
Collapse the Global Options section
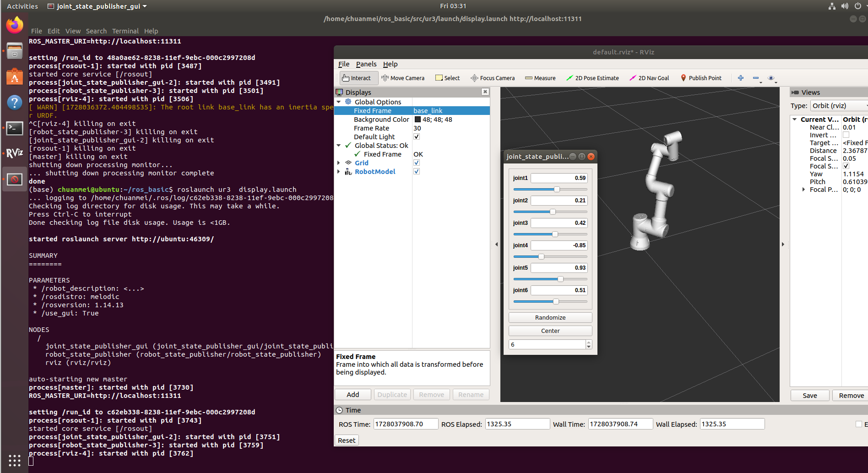338,102
